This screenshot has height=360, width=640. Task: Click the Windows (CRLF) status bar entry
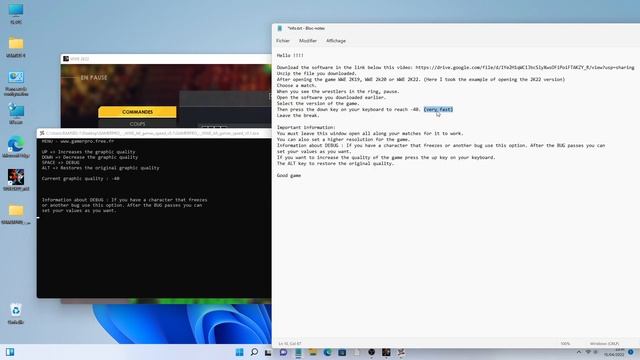point(604,344)
